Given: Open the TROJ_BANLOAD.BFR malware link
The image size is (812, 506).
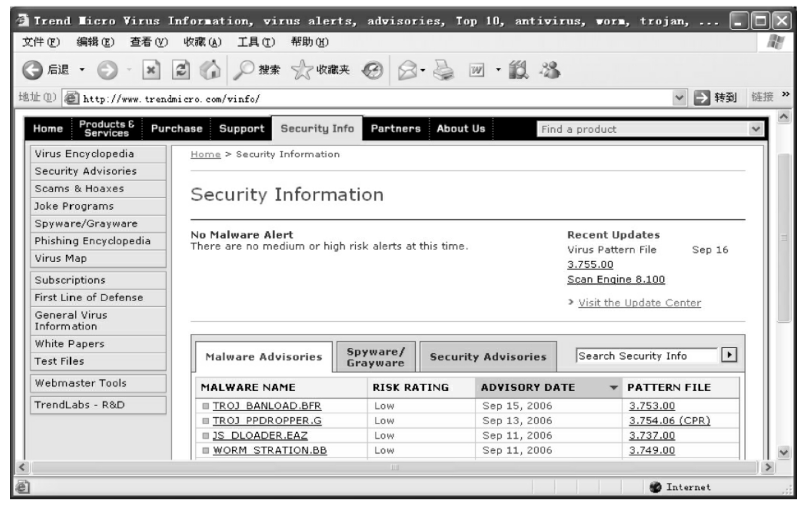Looking at the screenshot, I should pos(267,406).
